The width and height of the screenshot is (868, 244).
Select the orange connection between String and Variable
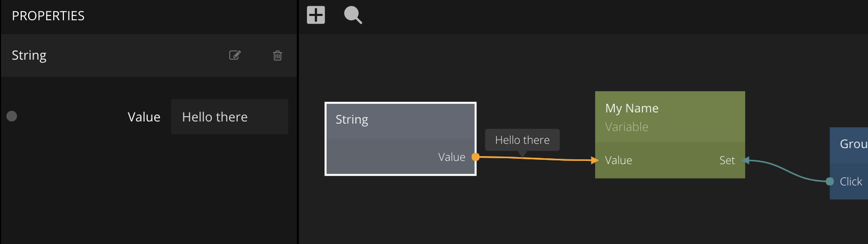(x=553, y=159)
